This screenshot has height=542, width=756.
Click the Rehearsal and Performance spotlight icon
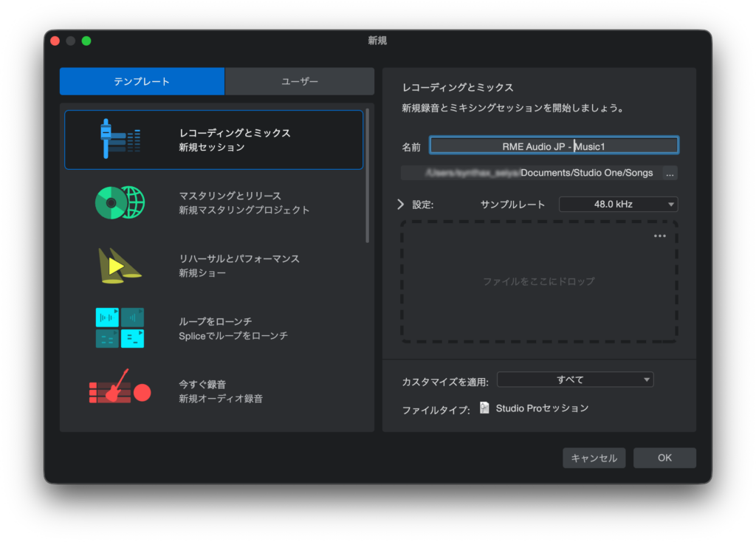coord(120,264)
